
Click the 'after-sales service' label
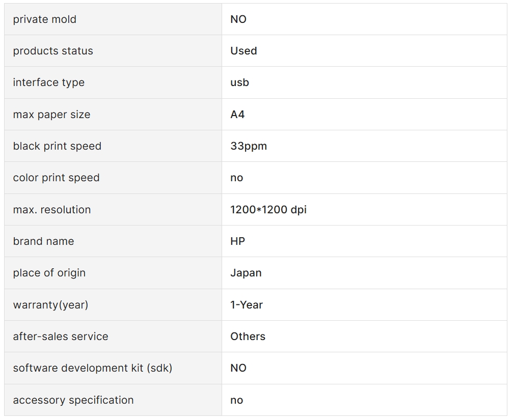coord(61,337)
